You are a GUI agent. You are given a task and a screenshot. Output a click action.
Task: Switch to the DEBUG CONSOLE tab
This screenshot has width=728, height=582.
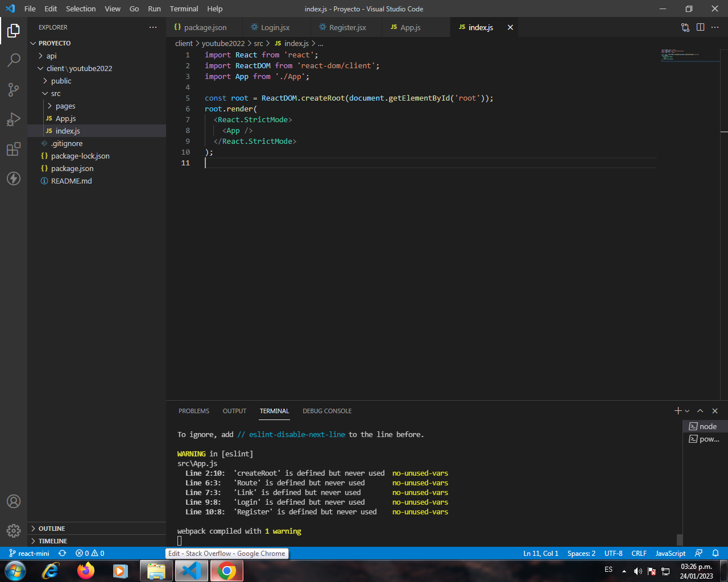(327, 411)
